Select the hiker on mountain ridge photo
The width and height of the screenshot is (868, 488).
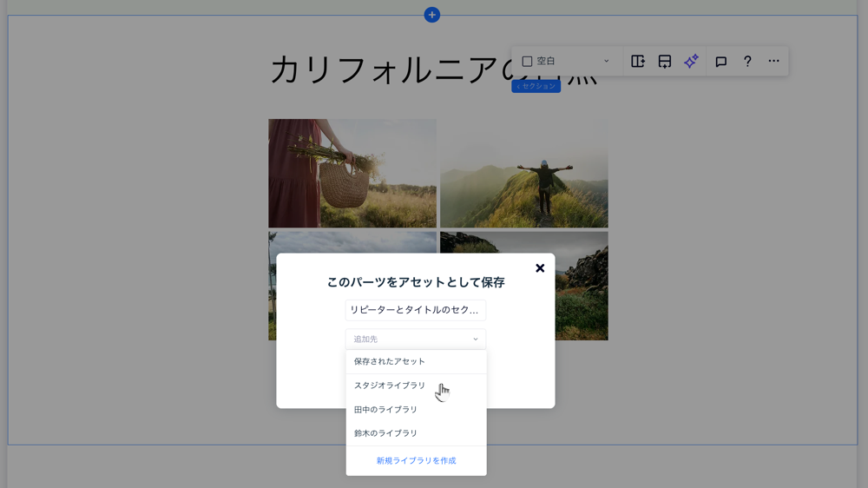(523, 173)
